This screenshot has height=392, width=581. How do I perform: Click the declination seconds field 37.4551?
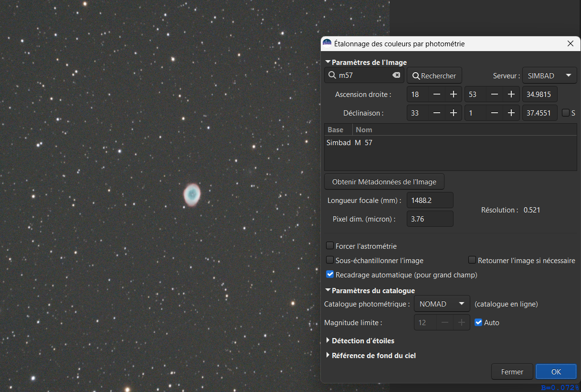tap(540, 113)
